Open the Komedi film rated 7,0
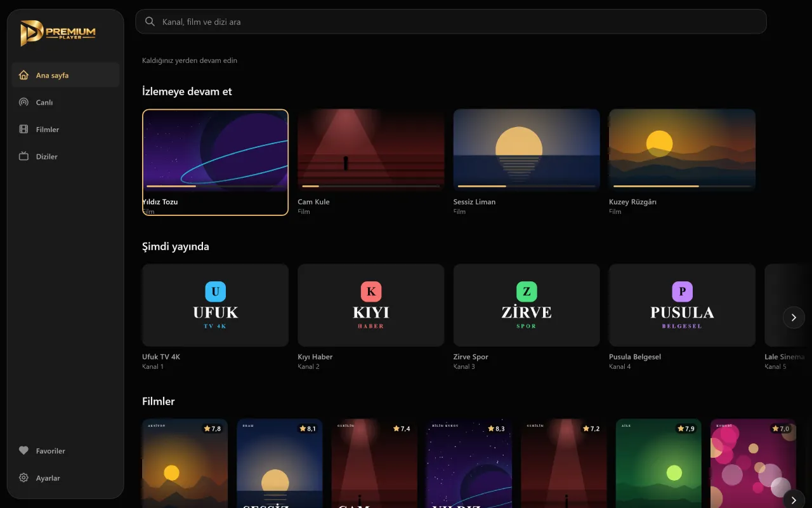This screenshot has width=812, height=508. [753, 464]
